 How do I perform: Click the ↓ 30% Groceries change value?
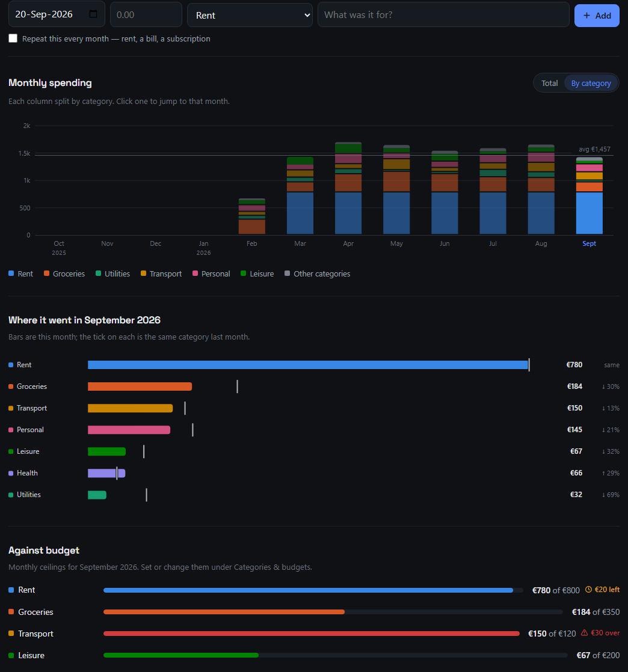611,386
